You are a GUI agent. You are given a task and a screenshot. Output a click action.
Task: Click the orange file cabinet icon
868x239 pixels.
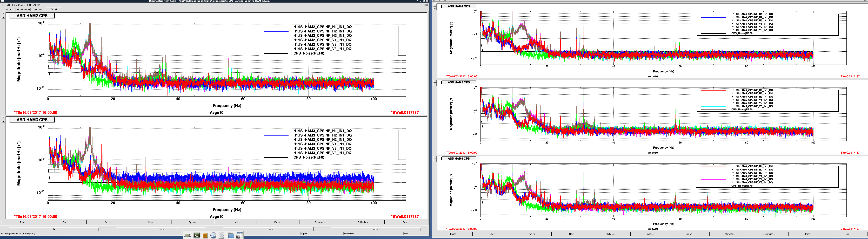[205, 235]
